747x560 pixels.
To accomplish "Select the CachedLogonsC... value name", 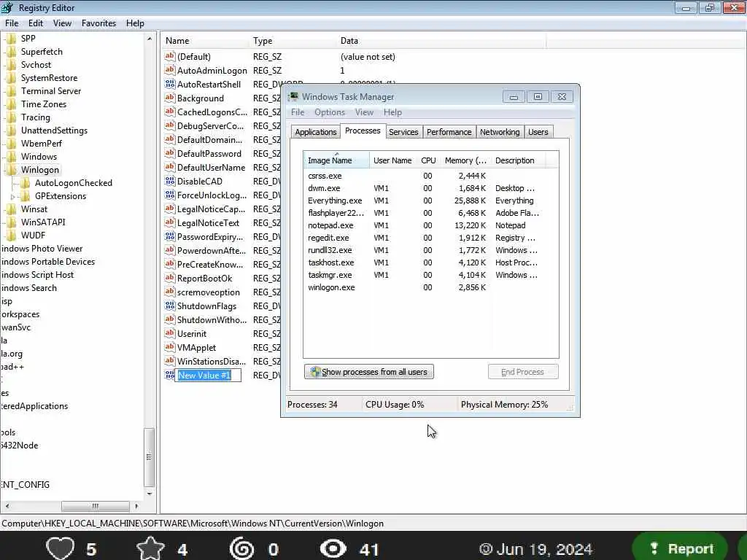I will [x=212, y=112].
